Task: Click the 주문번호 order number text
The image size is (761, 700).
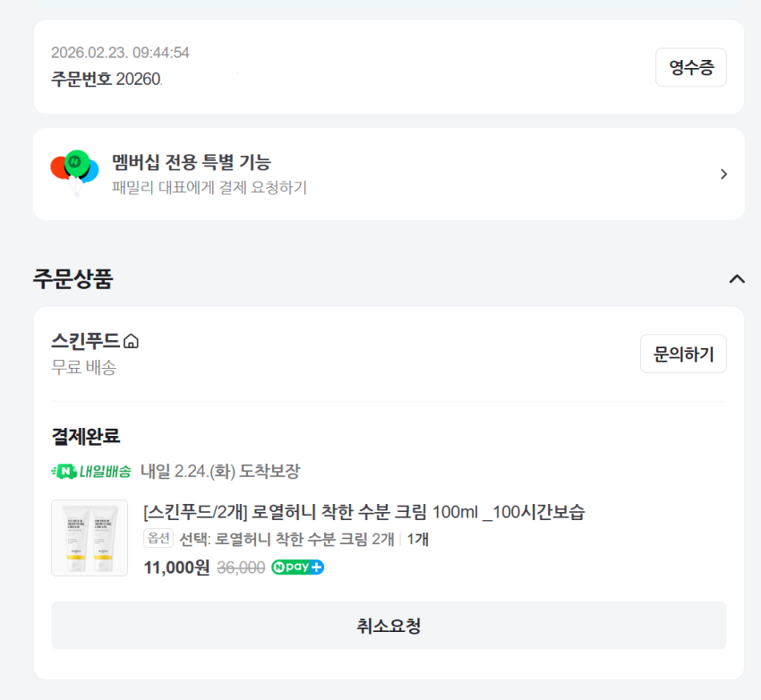Action: [106, 79]
